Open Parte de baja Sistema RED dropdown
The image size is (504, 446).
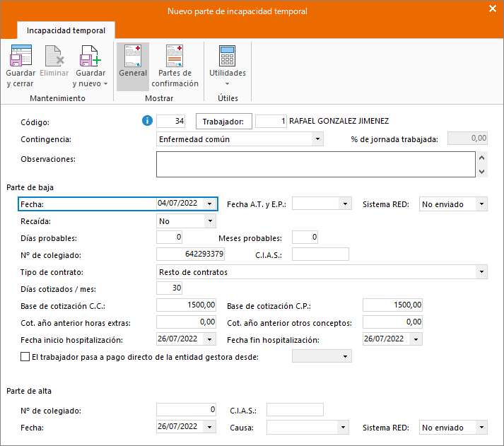point(481,204)
